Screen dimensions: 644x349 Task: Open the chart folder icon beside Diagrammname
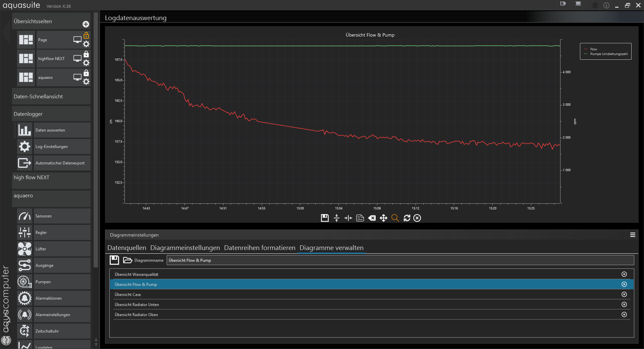pyautogui.click(x=127, y=260)
